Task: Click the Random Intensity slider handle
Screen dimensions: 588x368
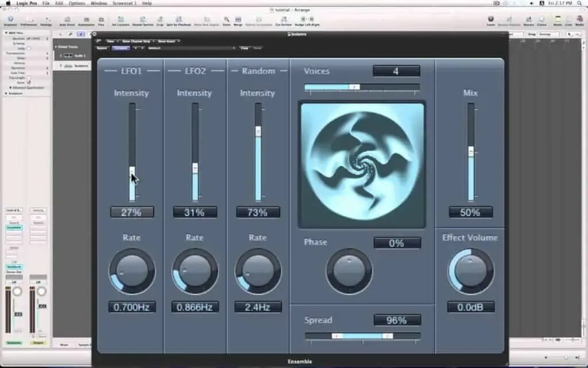Action: tap(258, 131)
